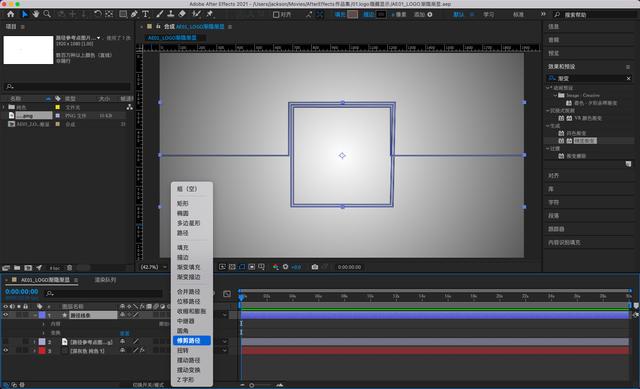Select the Eraser tool

coord(182,14)
